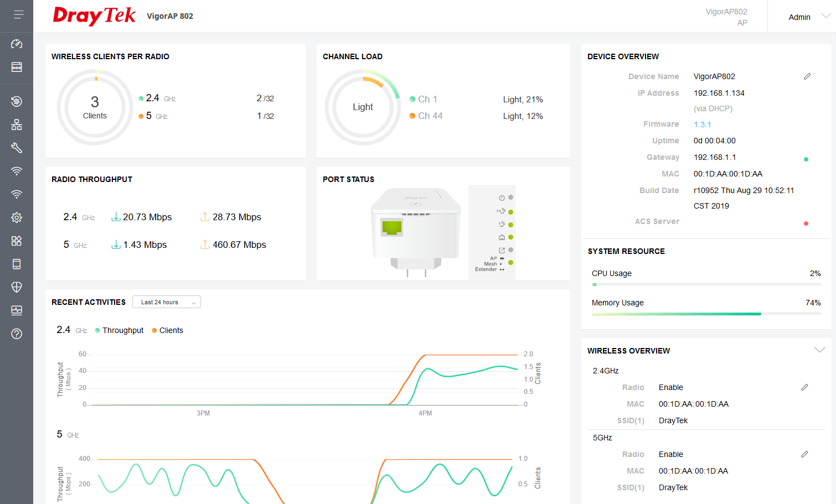Open the help question mark icon
The width and height of the screenshot is (836, 504).
(17, 334)
